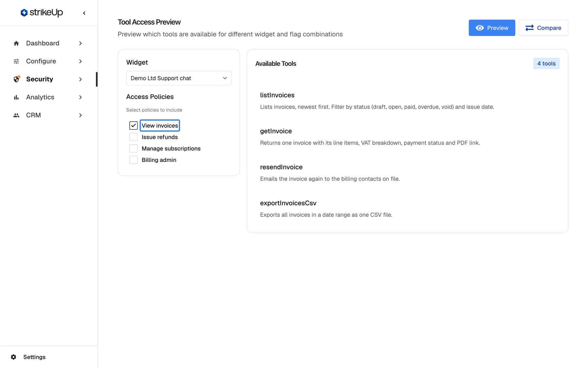Expand the Security menu chevron
This screenshot has width=588, height=368.
(x=80, y=79)
